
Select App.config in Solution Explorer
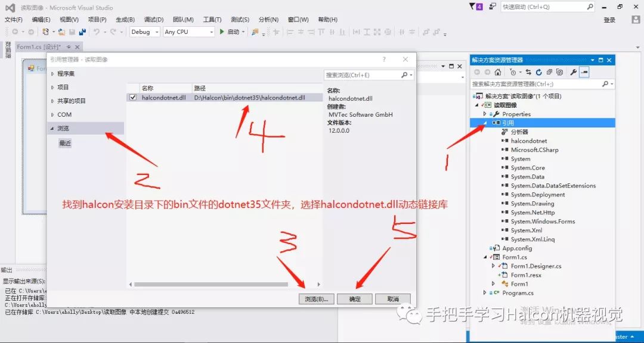pyautogui.click(x=516, y=248)
